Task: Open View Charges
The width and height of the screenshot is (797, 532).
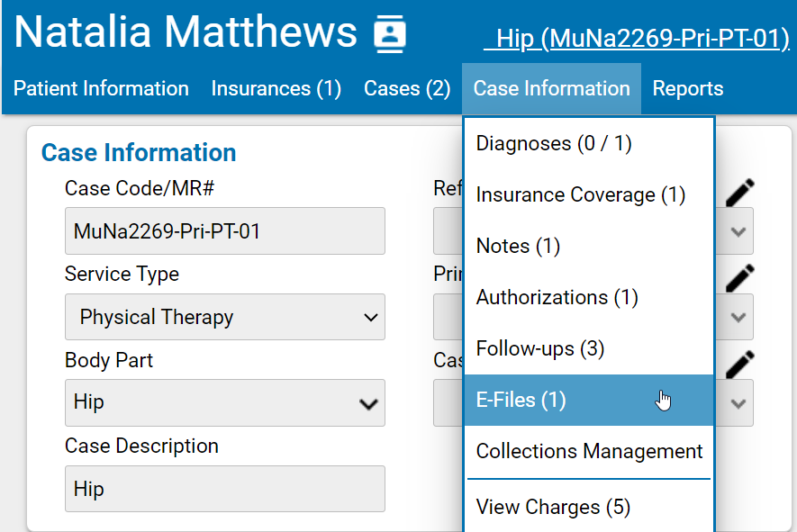Action: pos(553,507)
